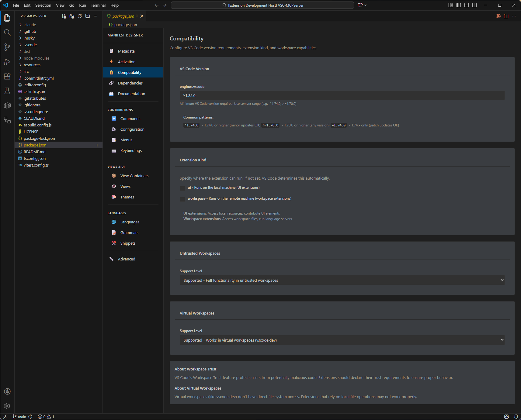
Task: Open Run and Debug view
Action: (7, 62)
